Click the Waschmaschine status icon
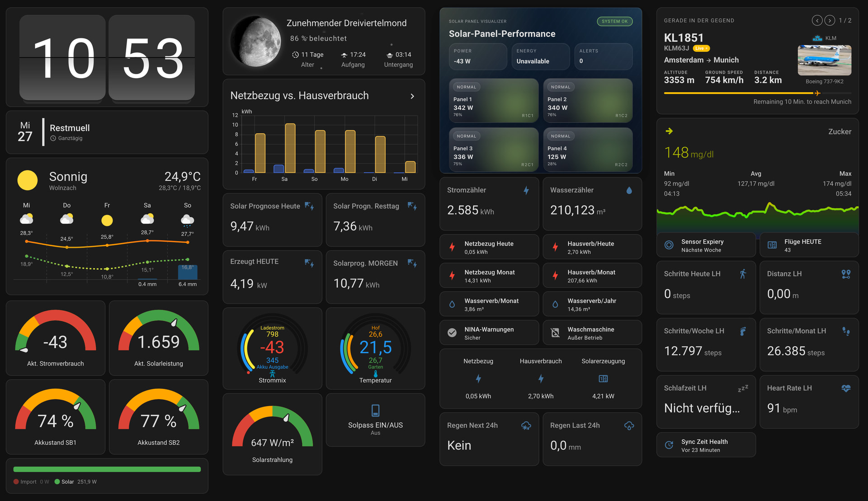This screenshot has width=868, height=501. coord(555,333)
